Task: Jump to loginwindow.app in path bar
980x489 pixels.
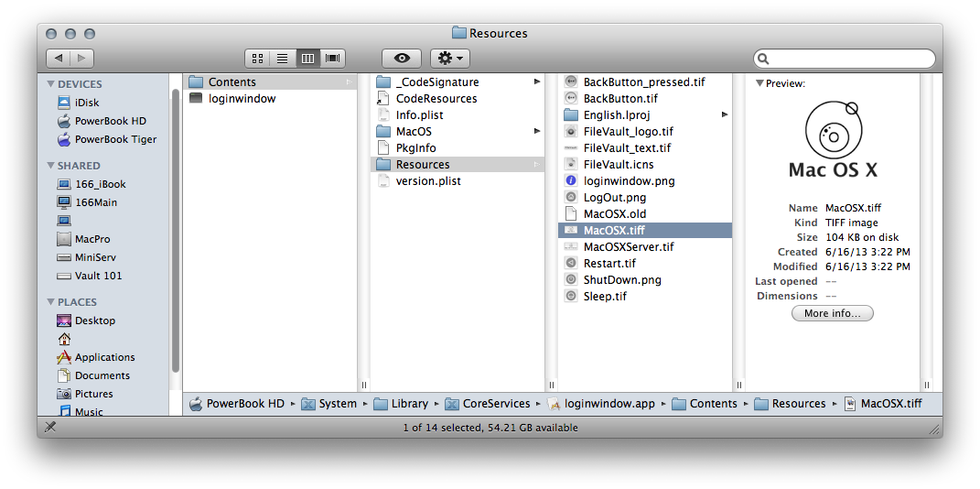Action: pos(601,404)
